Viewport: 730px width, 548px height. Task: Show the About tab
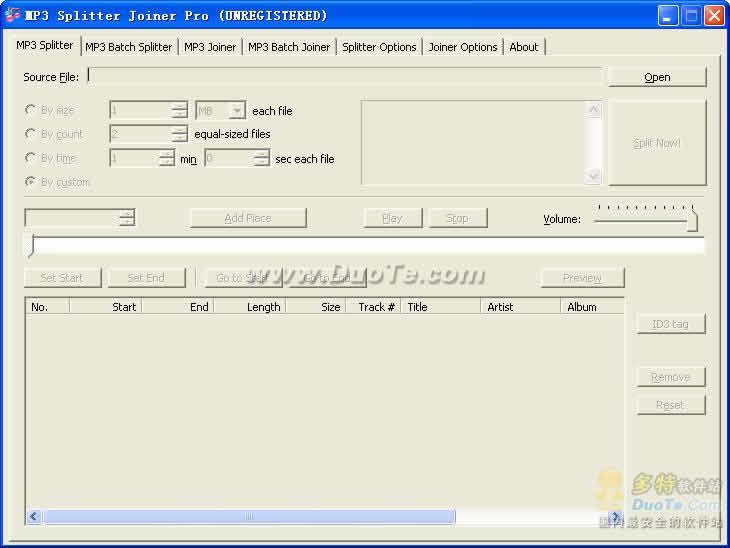(524, 47)
